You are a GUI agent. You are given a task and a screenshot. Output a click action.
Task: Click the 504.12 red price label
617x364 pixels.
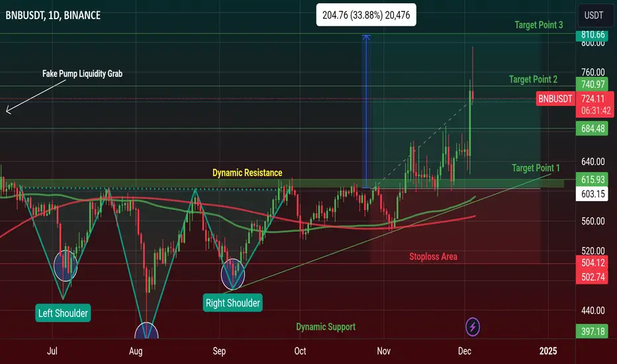pyautogui.click(x=593, y=263)
